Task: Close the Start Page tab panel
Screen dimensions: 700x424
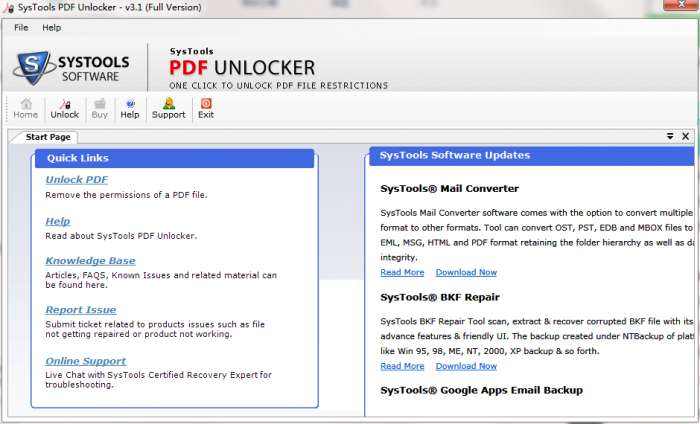Action: pos(686,137)
